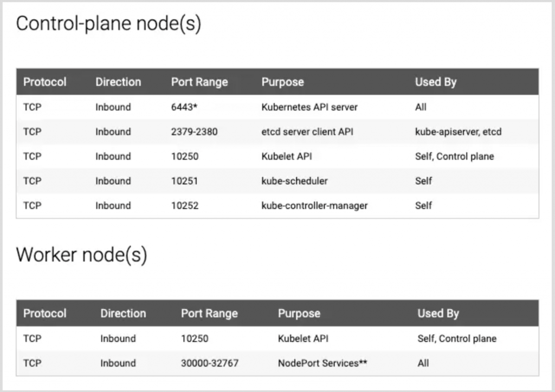
Task: Click the Worker node(s) heading
Action: tap(82, 254)
